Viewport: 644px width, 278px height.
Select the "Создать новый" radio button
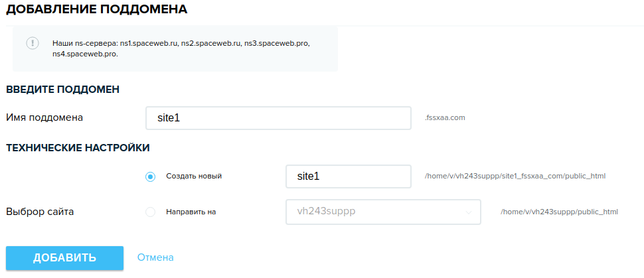pyautogui.click(x=150, y=176)
